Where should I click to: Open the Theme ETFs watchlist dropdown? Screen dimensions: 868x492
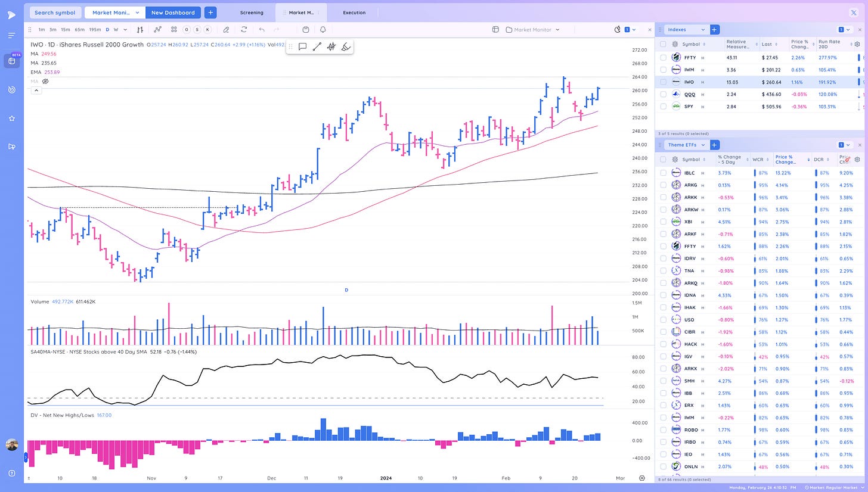(x=686, y=145)
